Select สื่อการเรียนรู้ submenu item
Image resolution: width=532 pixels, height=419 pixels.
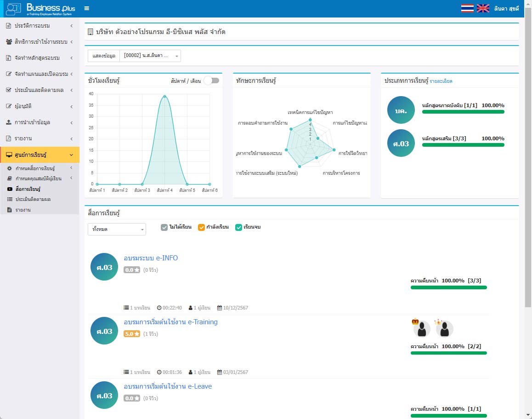(40, 189)
